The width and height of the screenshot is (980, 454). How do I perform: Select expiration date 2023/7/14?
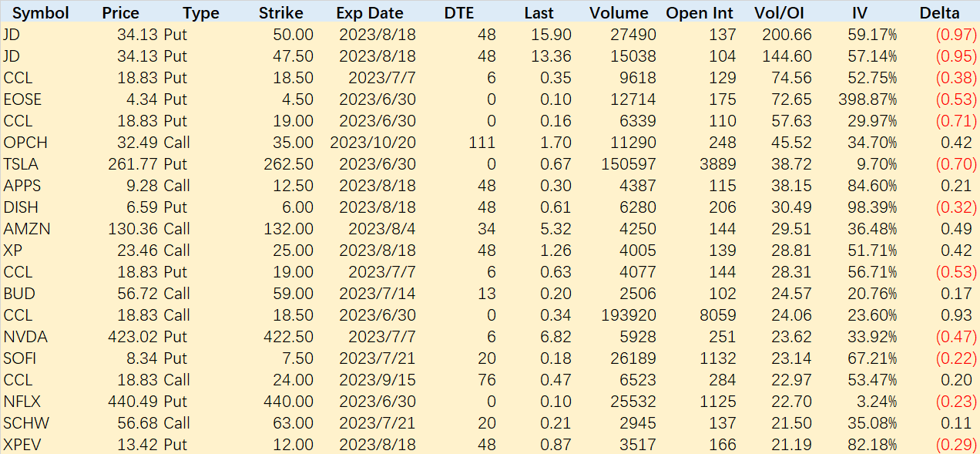click(x=378, y=294)
